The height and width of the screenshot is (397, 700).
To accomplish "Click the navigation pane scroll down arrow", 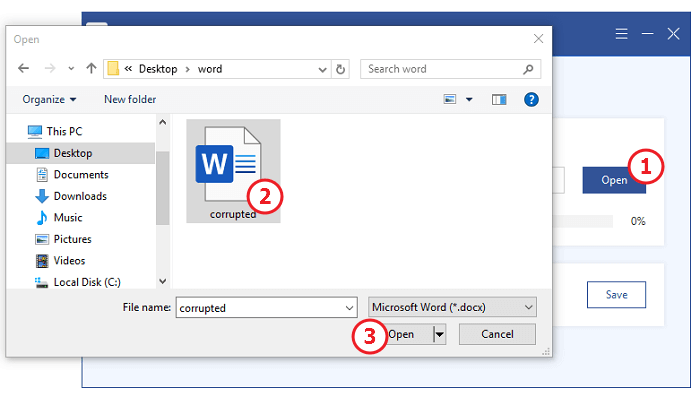I will pos(162,281).
